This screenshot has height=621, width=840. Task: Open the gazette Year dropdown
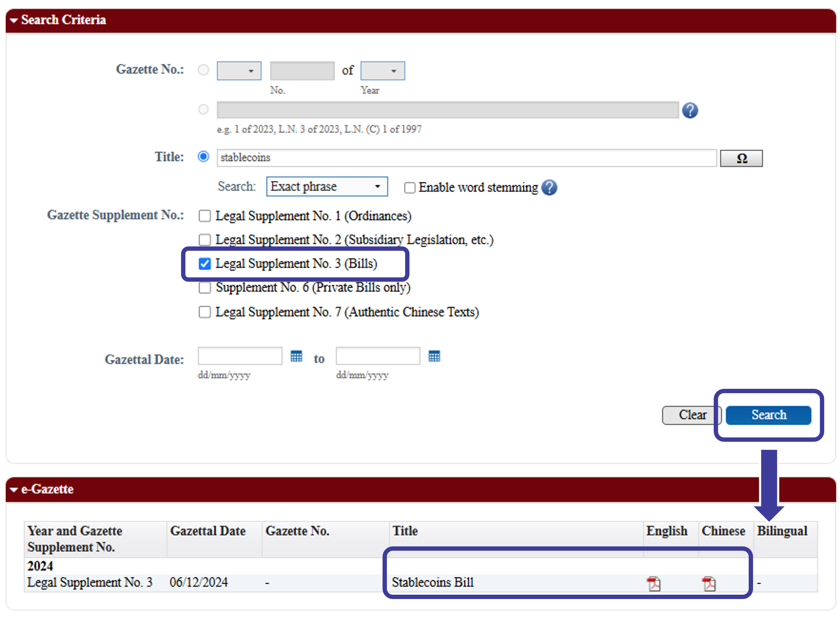382,71
